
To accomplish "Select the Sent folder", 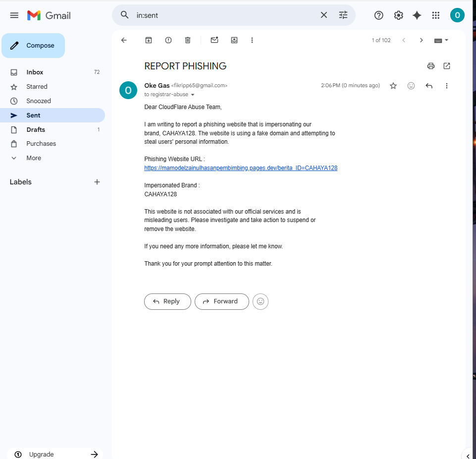I will (53, 115).
